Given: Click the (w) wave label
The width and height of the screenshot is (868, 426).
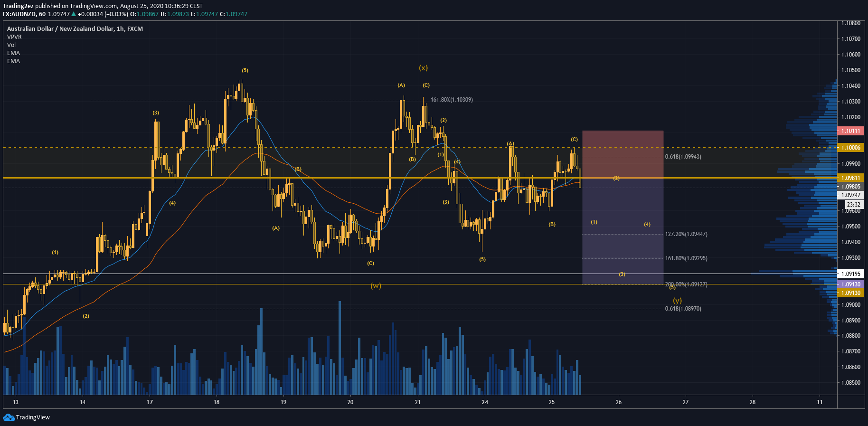Looking at the screenshot, I should (376, 286).
